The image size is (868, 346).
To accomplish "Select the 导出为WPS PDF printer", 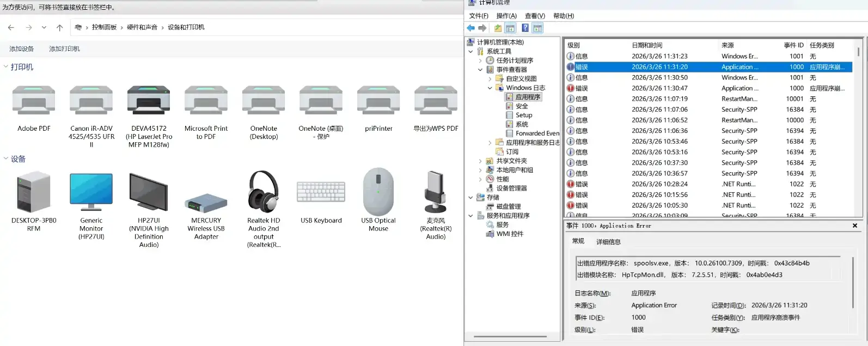I will pyautogui.click(x=436, y=100).
